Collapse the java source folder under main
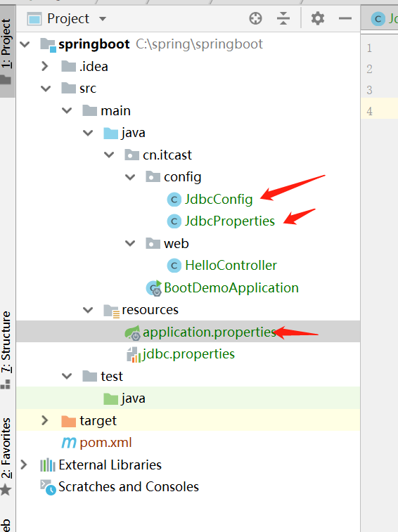This screenshot has width=398, height=532. (88, 133)
